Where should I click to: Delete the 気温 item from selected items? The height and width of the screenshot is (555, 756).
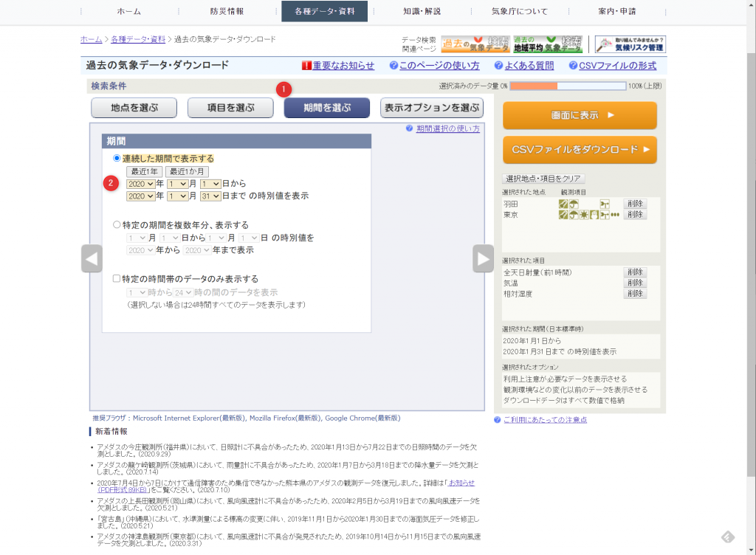coord(634,283)
